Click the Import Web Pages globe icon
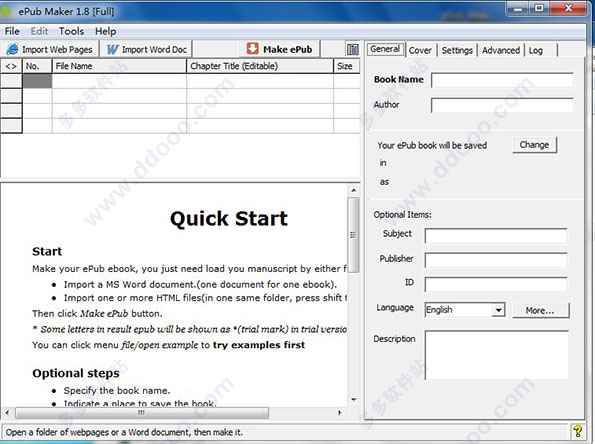This screenshot has width=595, height=444. point(12,49)
